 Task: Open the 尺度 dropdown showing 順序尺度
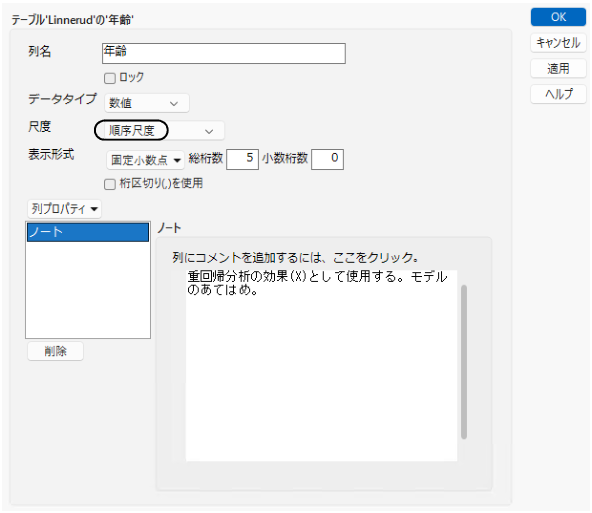(164, 131)
